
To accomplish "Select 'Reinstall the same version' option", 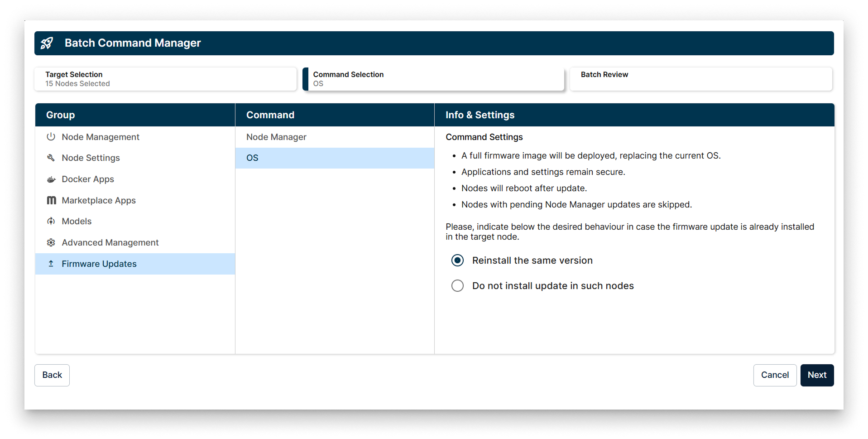I will point(457,260).
